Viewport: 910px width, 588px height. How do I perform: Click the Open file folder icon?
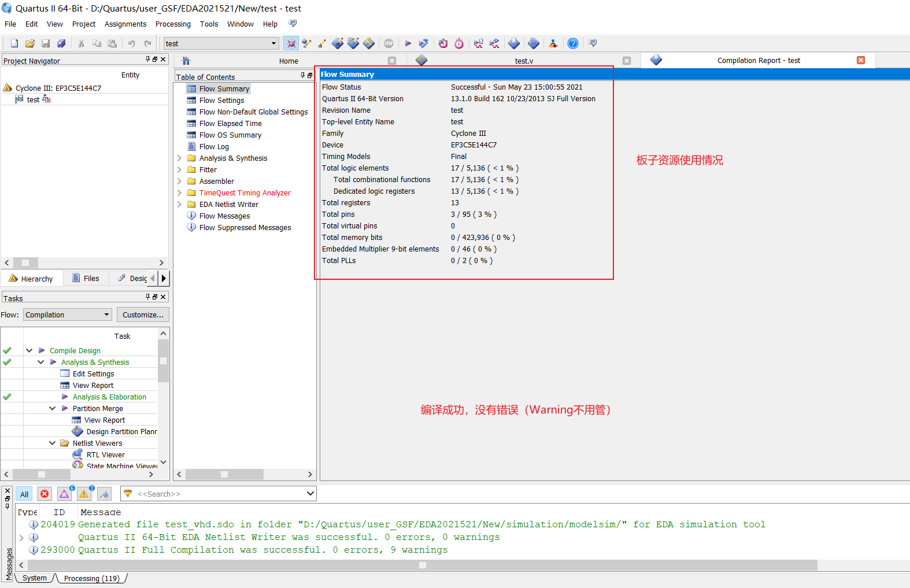click(30, 43)
